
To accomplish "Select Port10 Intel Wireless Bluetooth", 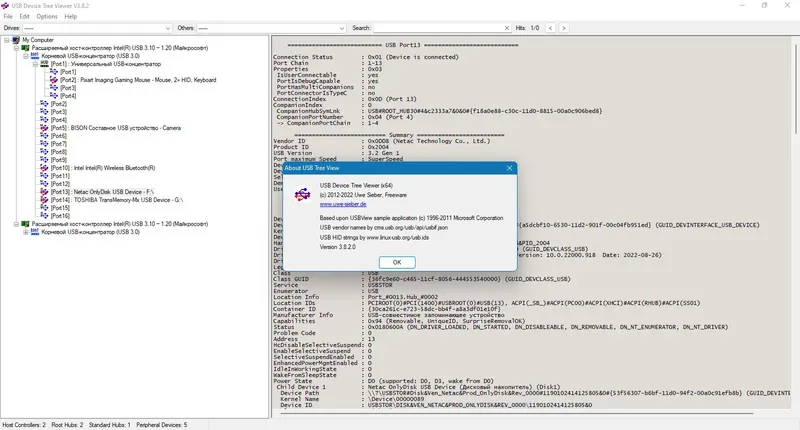I will tap(103, 168).
